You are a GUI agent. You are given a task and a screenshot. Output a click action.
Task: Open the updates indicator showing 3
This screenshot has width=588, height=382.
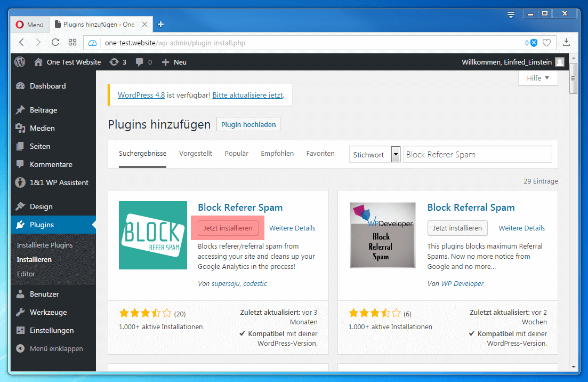[x=118, y=62]
